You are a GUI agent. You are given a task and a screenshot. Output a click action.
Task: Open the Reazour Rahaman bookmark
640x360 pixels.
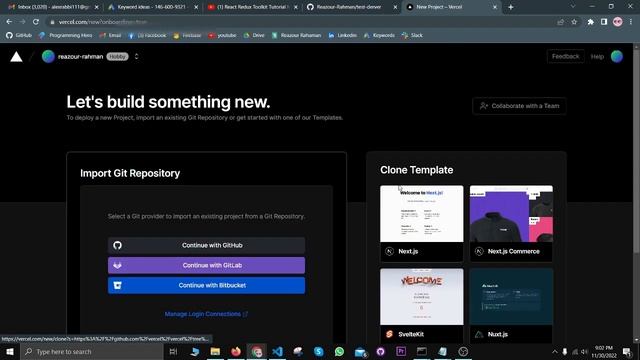297,36
